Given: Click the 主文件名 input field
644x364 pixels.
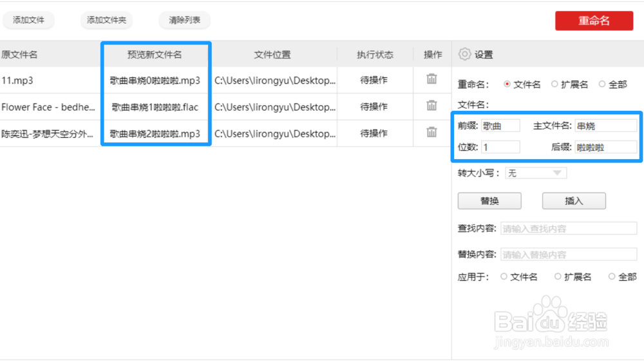Looking at the screenshot, I should (606, 126).
